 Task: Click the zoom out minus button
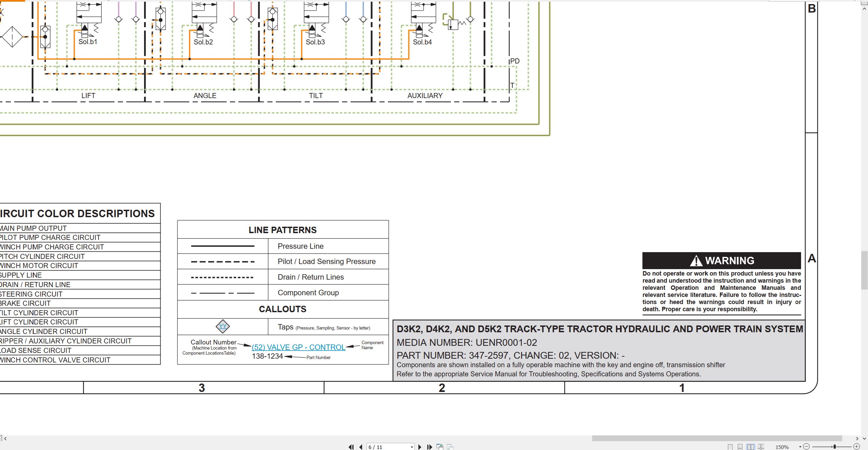[x=807, y=447]
